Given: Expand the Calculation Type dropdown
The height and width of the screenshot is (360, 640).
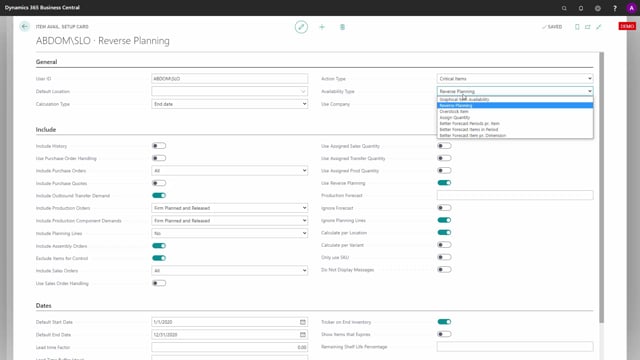Looking at the screenshot, I should (229, 104).
